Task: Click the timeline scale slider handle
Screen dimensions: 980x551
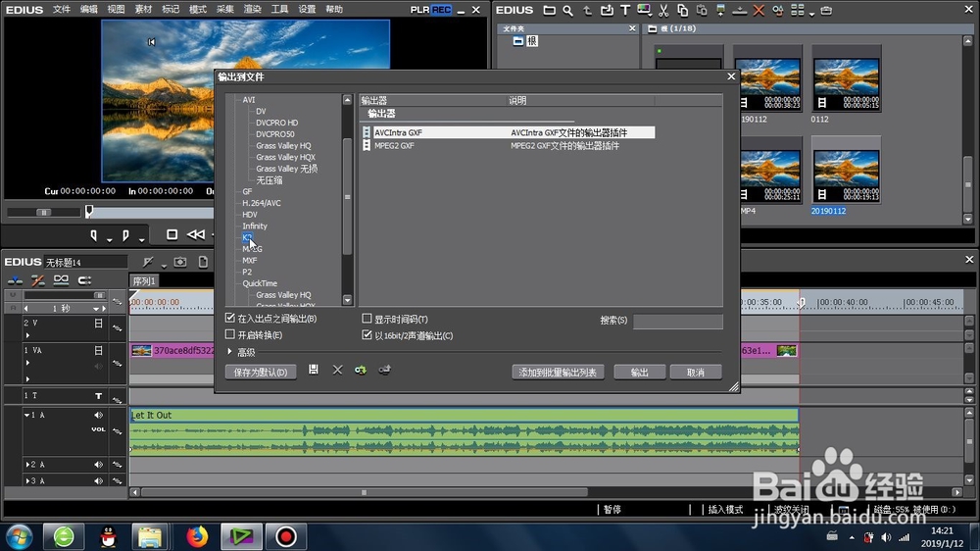Action: [99, 294]
